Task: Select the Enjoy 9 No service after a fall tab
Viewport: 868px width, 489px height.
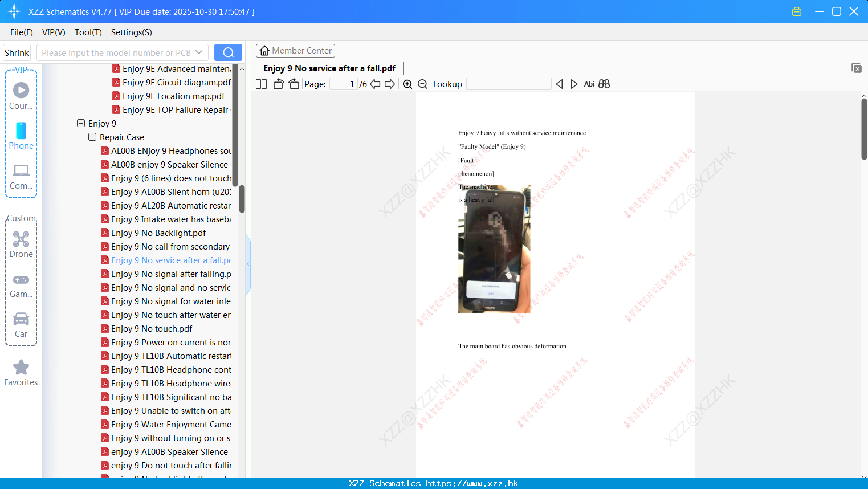Action: [329, 68]
